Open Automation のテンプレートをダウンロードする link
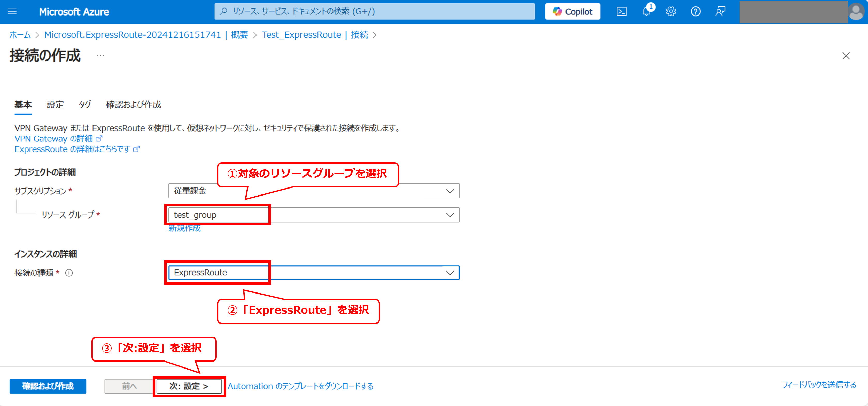868x406 pixels. point(300,386)
